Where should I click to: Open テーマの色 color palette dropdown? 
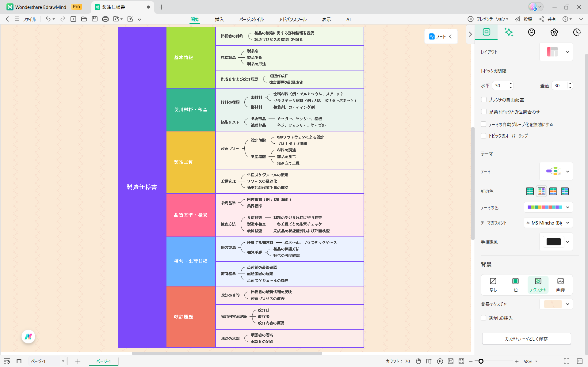[567, 207]
